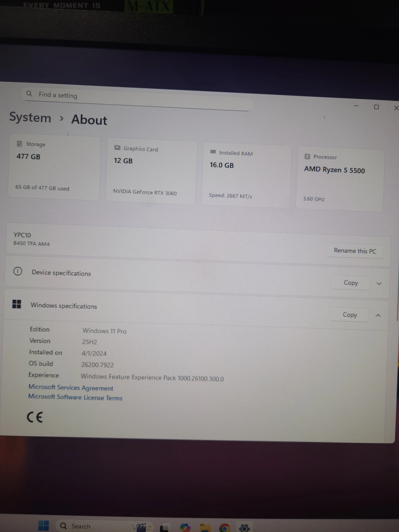
Task: Expand the Device specifications section
Action: [379, 283]
